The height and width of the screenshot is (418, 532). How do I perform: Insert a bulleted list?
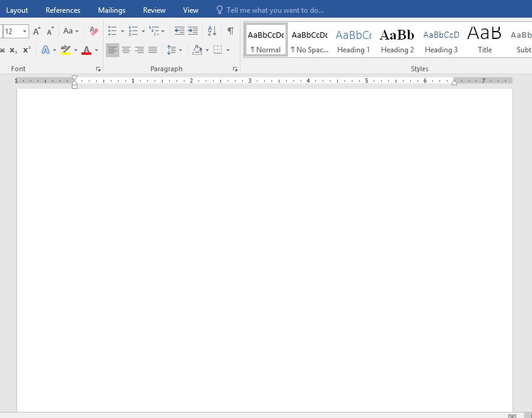(x=112, y=31)
